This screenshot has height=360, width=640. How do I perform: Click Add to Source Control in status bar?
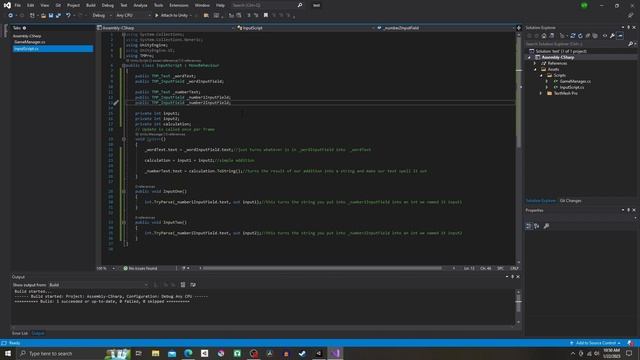[596, 343]
